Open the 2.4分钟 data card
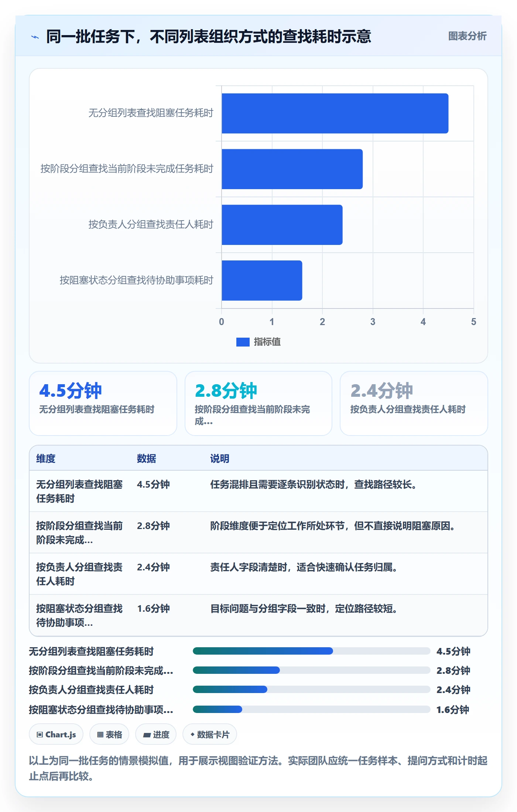The image size is (517, 812). (414, 403)
